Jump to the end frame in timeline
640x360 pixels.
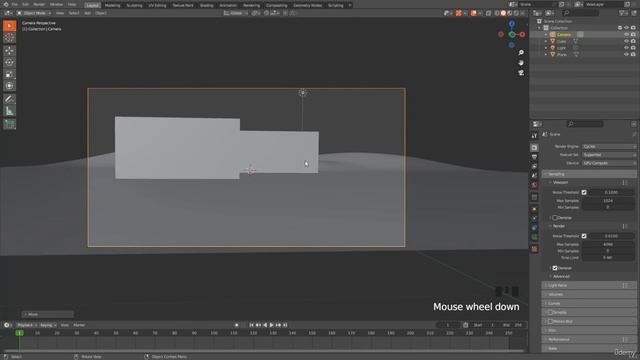pos(285,325)
